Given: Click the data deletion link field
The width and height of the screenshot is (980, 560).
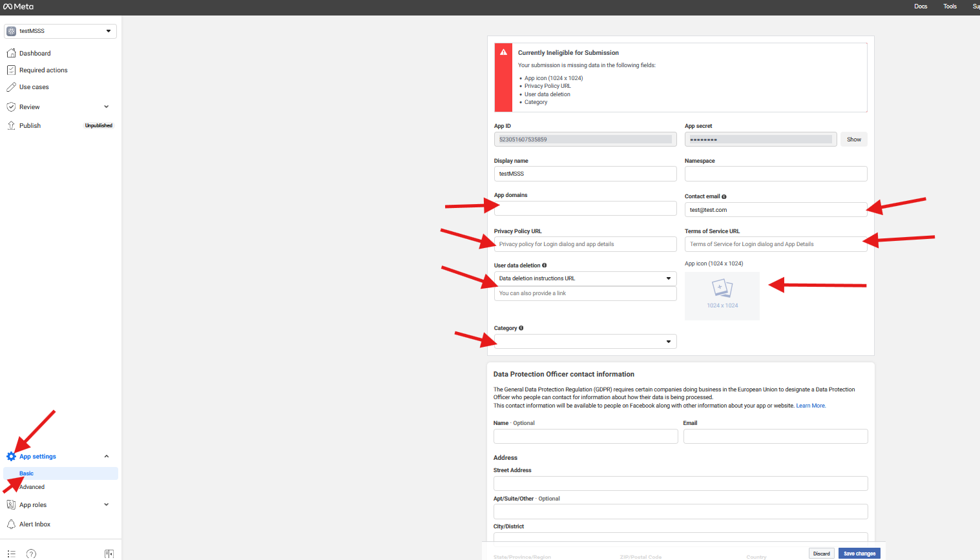Looking at the screenshot, I should (x=585, y=293).
